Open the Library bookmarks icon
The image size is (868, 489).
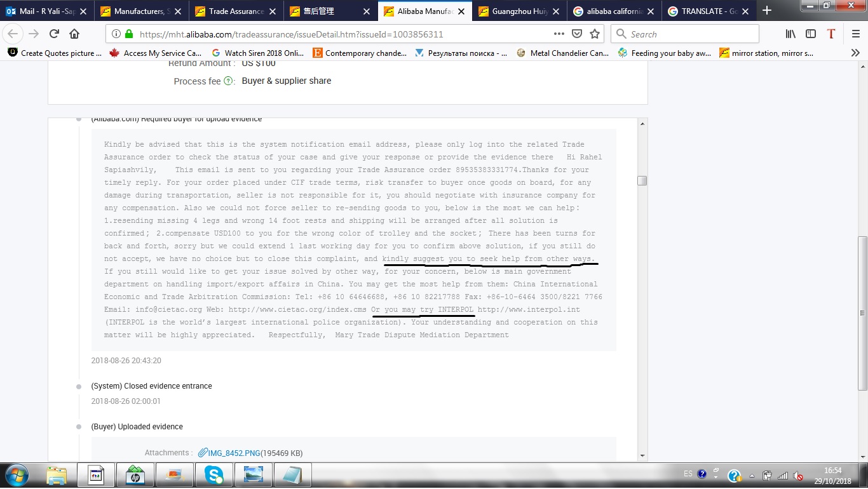(790, 34)
